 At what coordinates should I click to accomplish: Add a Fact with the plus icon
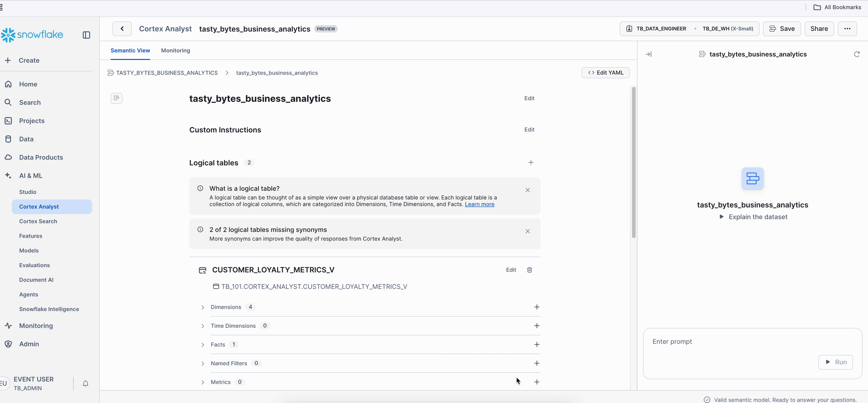tap(537, 344)
